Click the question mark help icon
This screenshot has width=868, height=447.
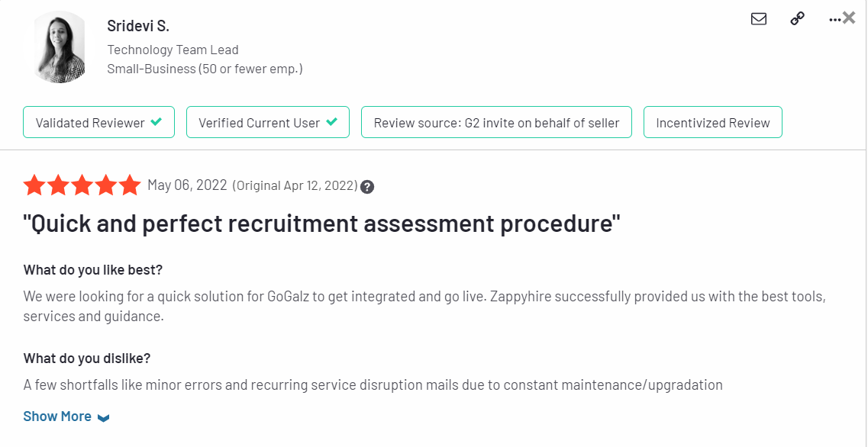click(x=367, y=187)
